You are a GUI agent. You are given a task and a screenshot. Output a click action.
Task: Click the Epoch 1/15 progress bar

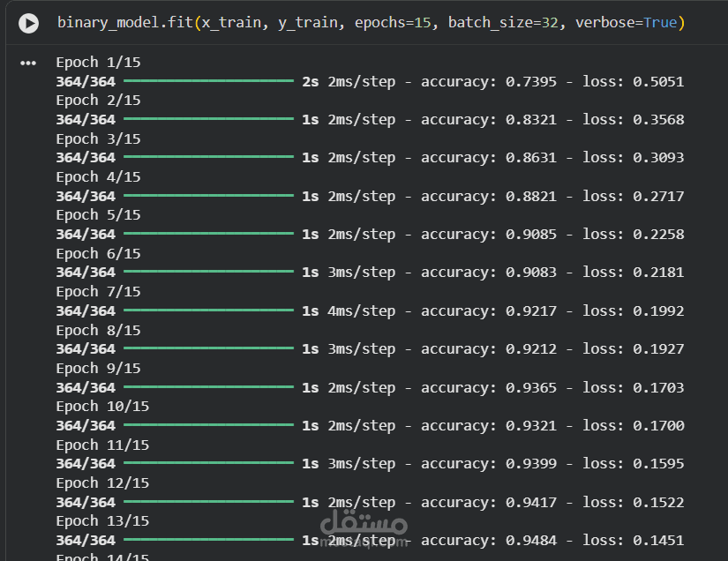[208, 81]
